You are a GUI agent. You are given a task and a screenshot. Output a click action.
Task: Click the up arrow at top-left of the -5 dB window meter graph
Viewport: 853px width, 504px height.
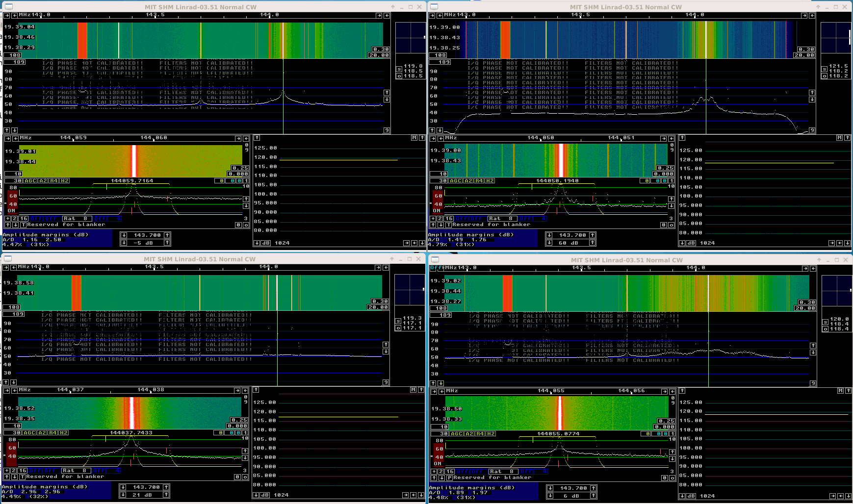coord(257,138)
